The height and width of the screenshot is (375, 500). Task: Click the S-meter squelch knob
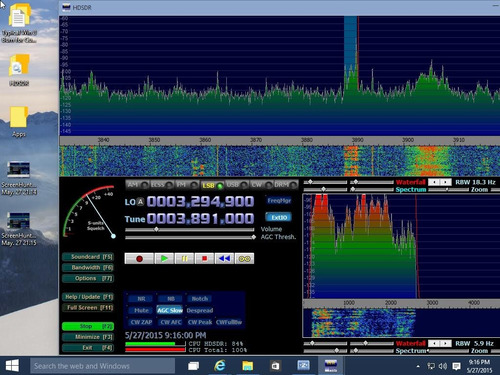pyautogui.click(x=113, y=236)
